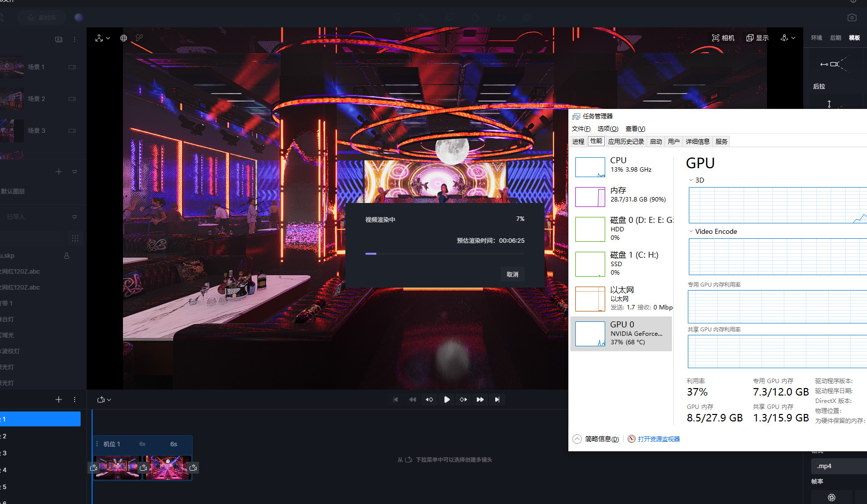Click the play button
Screen dimensions: 867x504
[447, 400]
